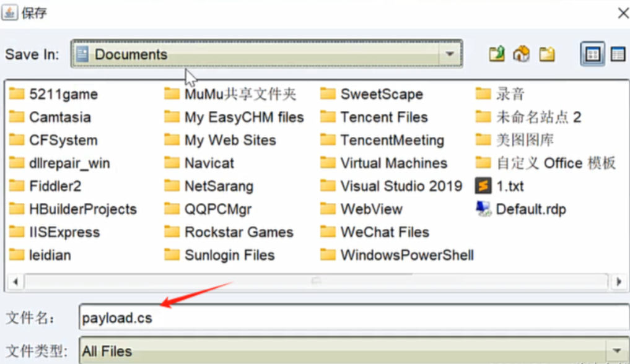Select the 美图图库 folder
Image resolution: width=630 pixels, height=364 pixels.
[x=515, y=140]
